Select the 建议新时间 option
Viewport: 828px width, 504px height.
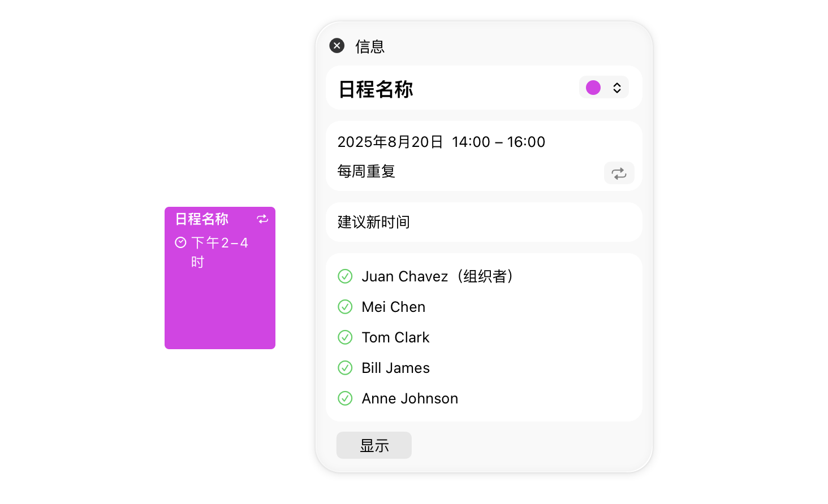point(374,222)
